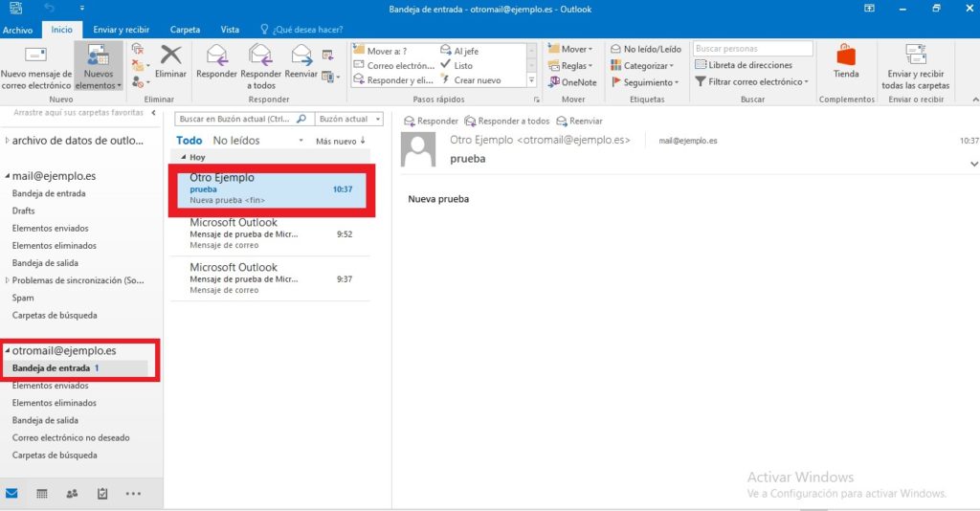980x511 pixels.
Task: Select quick step Responder y eliminar
Action: click(x=393, y=80)
